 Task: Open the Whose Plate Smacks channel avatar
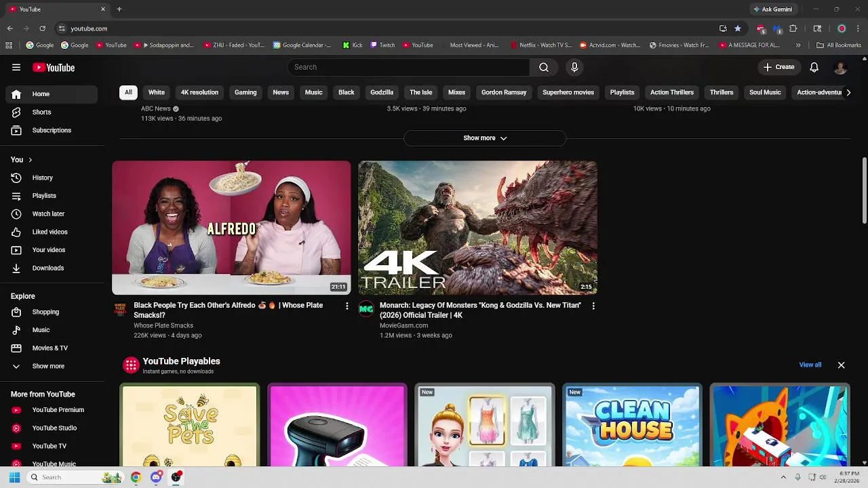[120, 309]
